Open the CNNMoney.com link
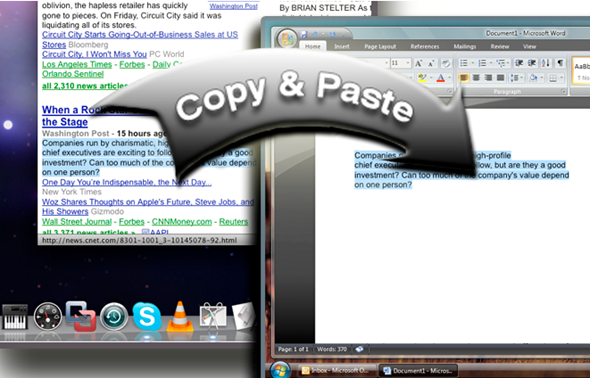The width and height of the screenshot is (590, 378). 182,222
